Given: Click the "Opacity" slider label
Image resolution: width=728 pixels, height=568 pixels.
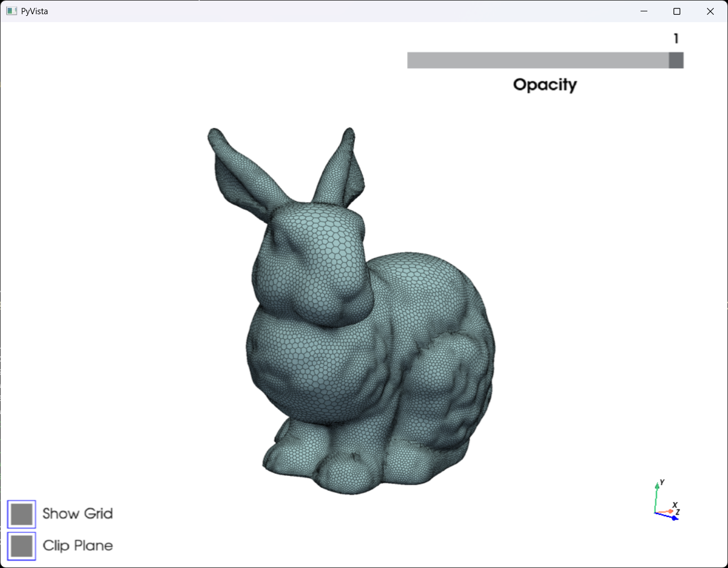Looking at the screenshot, I should (x=545, y=85).
